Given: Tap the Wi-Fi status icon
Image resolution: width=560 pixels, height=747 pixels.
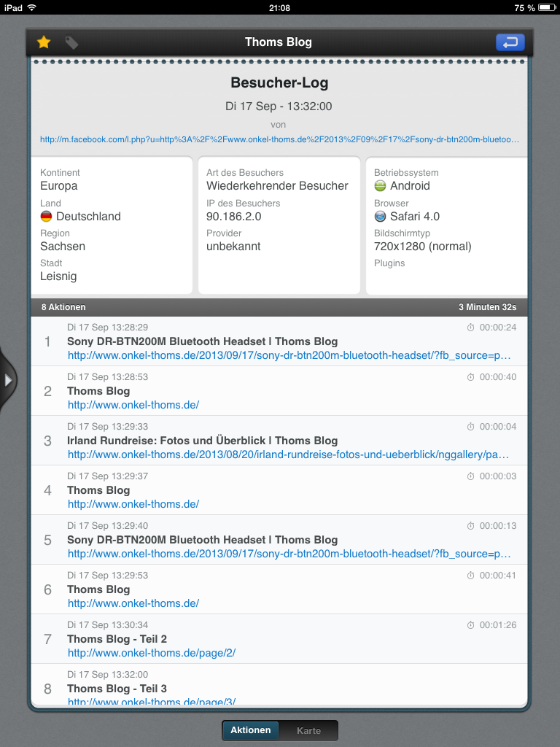Looking at the screenshot, I should tap(32, 7).
